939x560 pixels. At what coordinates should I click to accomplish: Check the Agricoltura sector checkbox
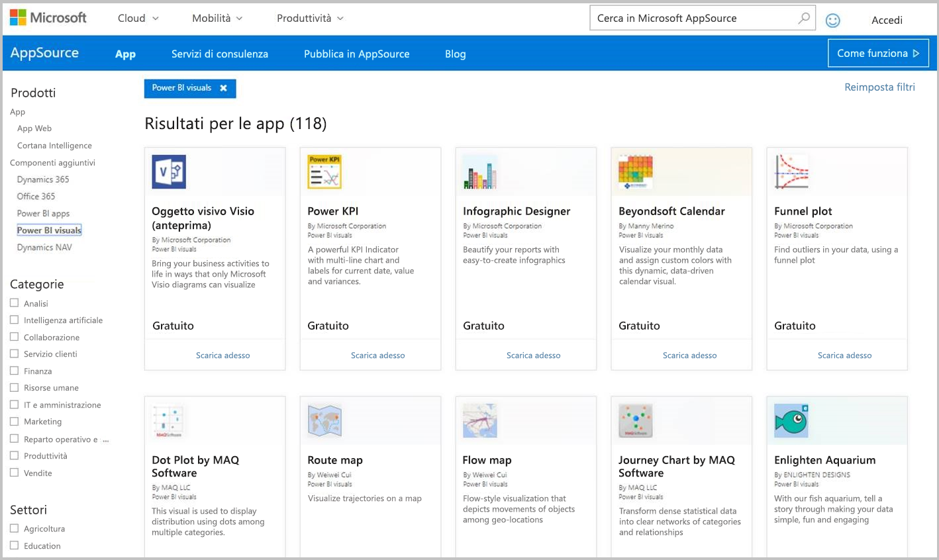point(15,528)
